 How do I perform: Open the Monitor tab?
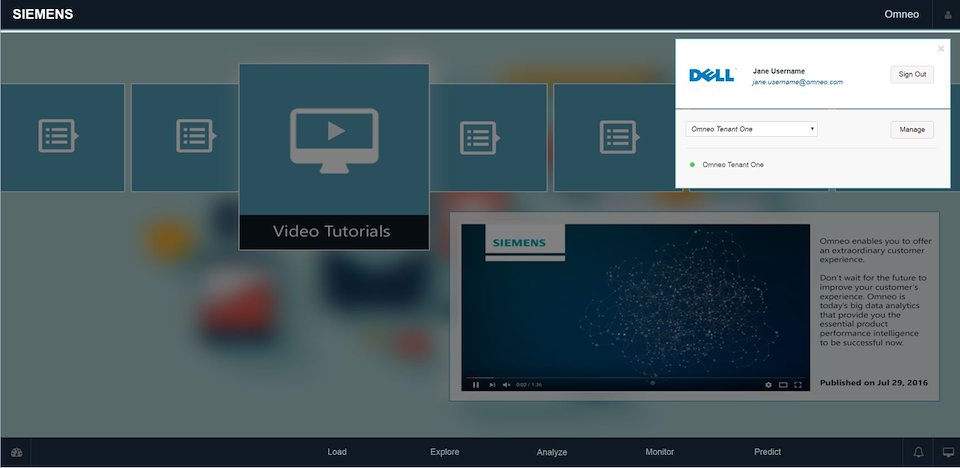pyautogui.click(x=659, y=452)
